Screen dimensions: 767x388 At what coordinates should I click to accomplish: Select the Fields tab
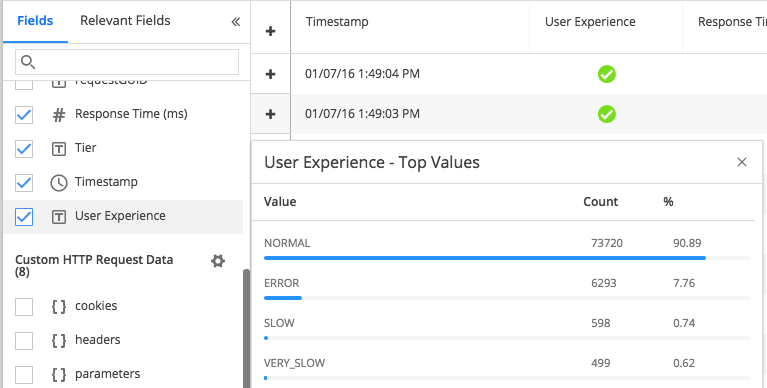[x=35, y=21]
